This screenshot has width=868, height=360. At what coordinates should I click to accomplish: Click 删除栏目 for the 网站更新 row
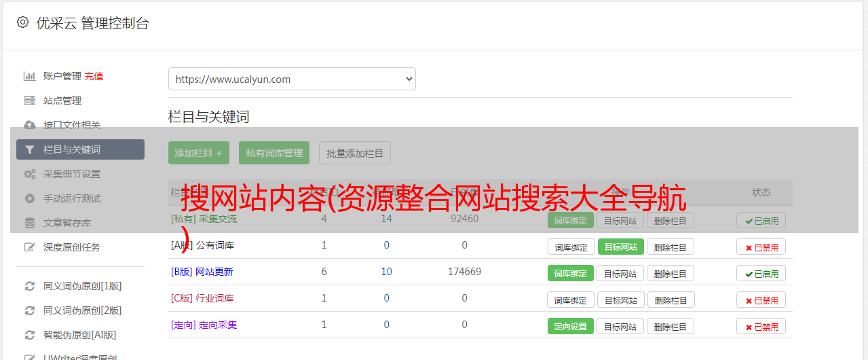(x=671, y=273)
